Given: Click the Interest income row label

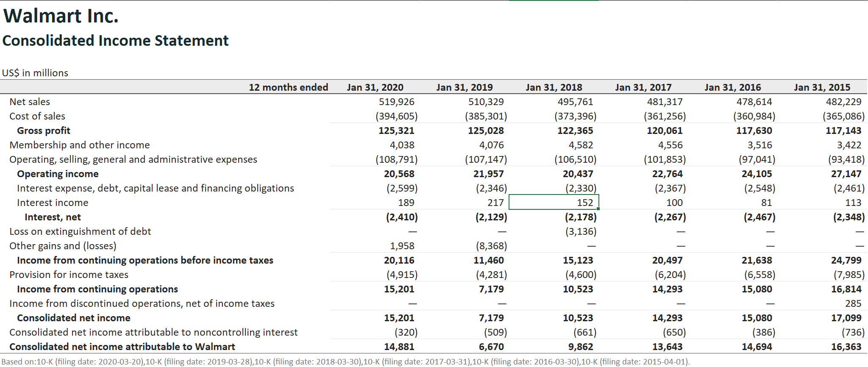Looking at the screenshot, I should pos(53,203).
